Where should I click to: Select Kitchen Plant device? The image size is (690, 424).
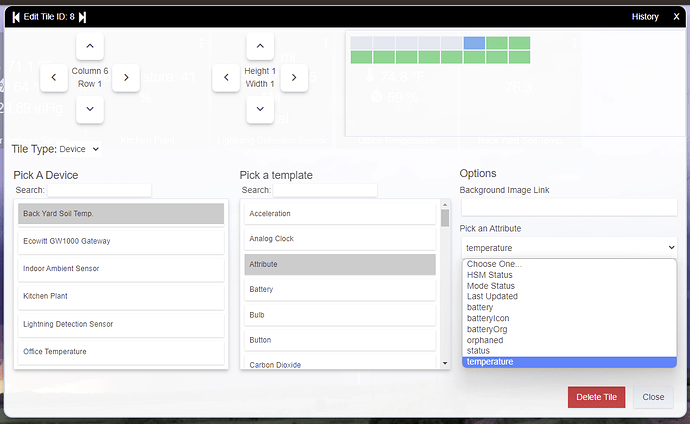[121, 297]
